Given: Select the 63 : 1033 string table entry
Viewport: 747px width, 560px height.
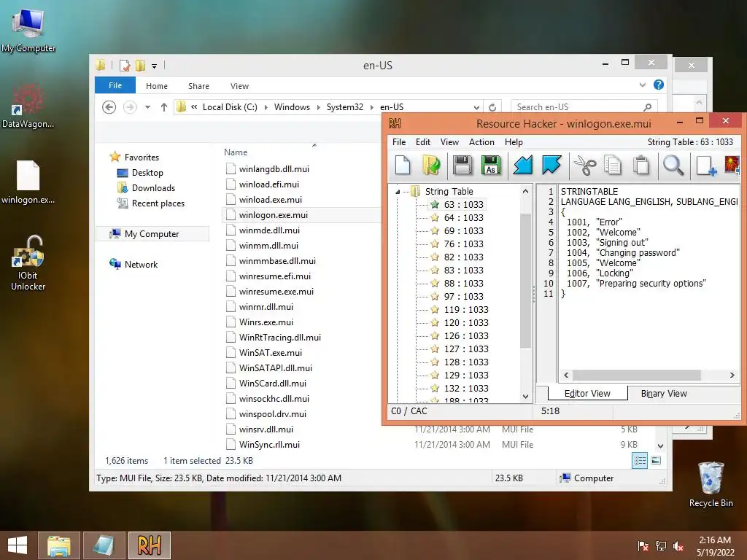Looking at the screenshot, I should pos(463,204).
